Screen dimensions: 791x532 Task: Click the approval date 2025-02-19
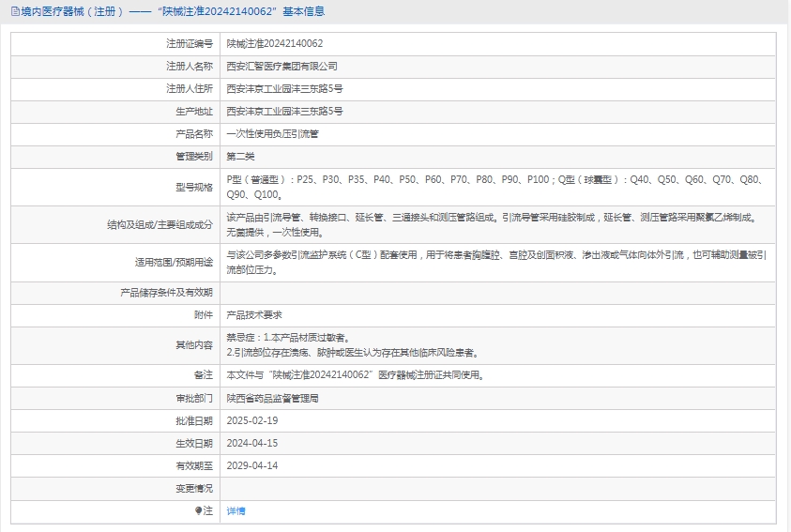252,420
